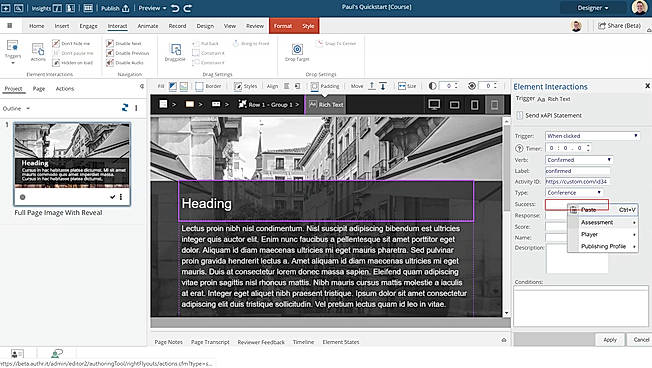Click the Undo arrow in top bar
The width and height of the screenshot is (652, 368).
[x=175, y=8]
